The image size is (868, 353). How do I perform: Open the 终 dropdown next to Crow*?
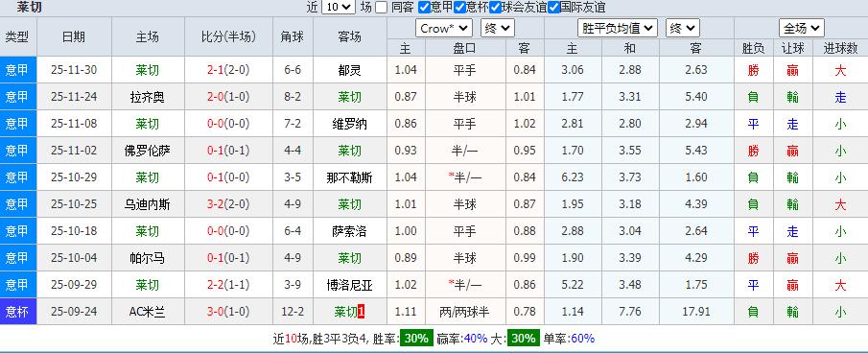[498, 28]
